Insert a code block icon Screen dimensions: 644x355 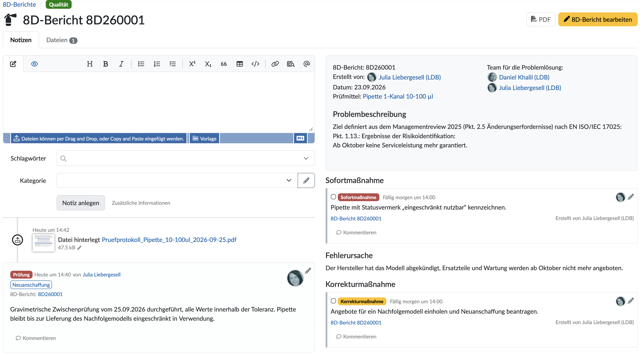255,64
